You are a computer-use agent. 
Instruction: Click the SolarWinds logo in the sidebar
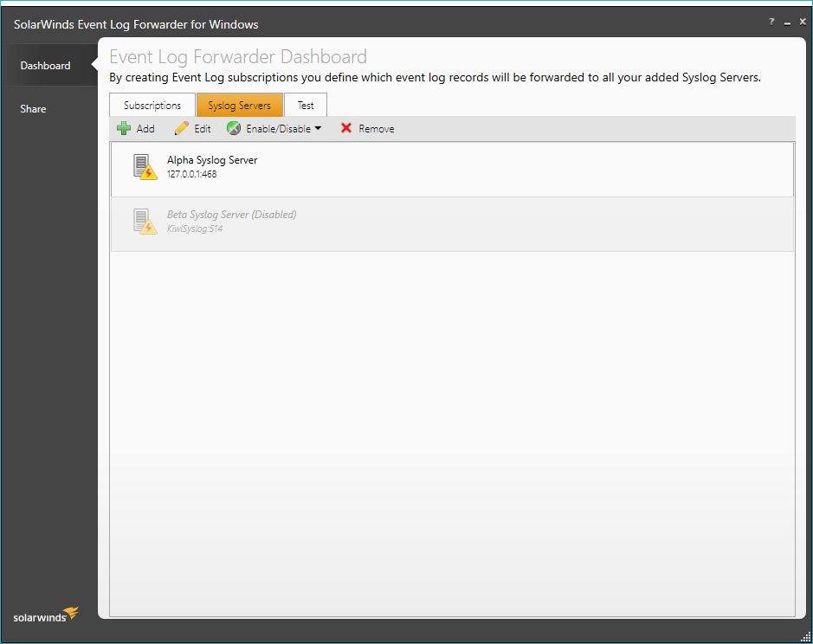coord(46,615)
